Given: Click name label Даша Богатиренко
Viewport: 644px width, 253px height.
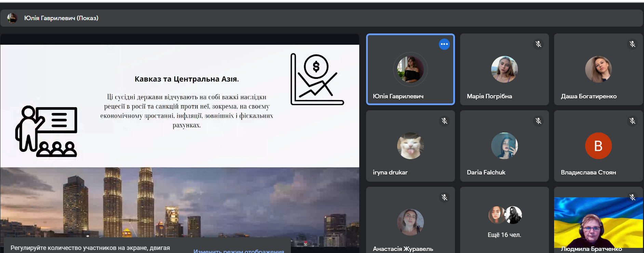Looking at the screenshot, I should click(x=589, y=96).
